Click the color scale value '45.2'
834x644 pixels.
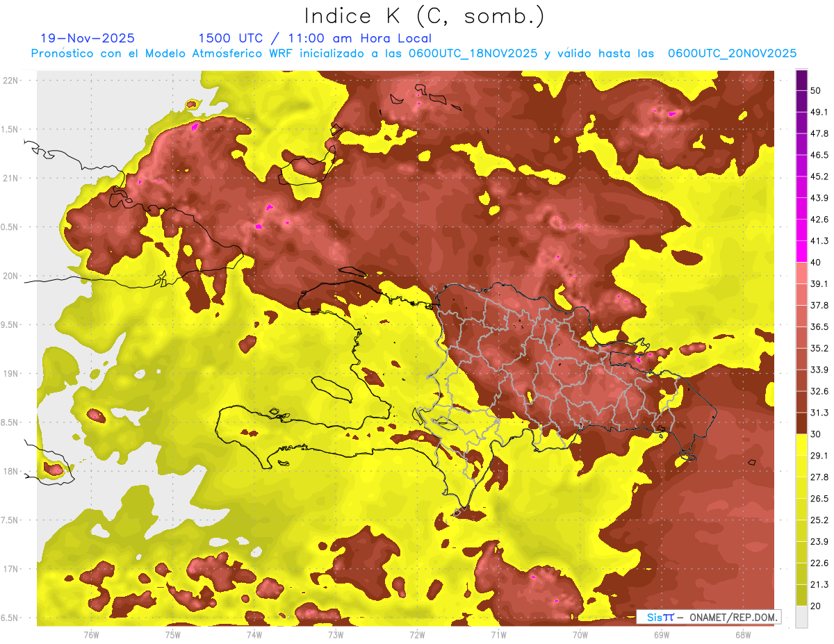(x=819, y=176)
